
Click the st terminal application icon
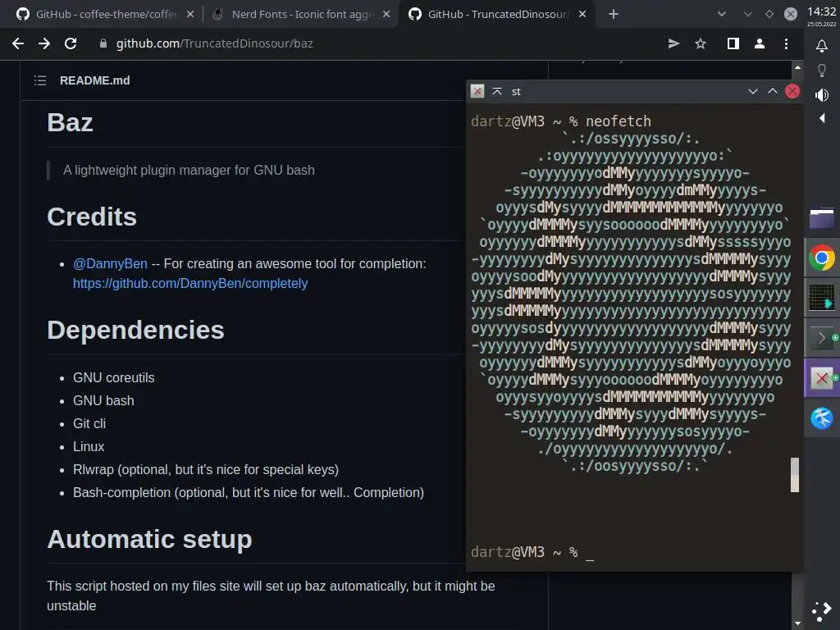[477, 92]
